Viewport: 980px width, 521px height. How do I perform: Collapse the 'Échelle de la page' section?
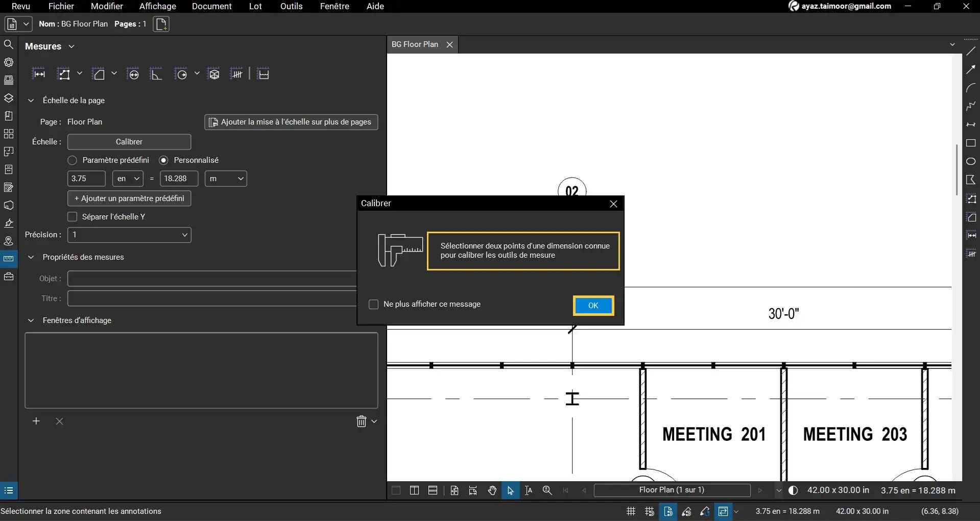[x=31, y=100]
